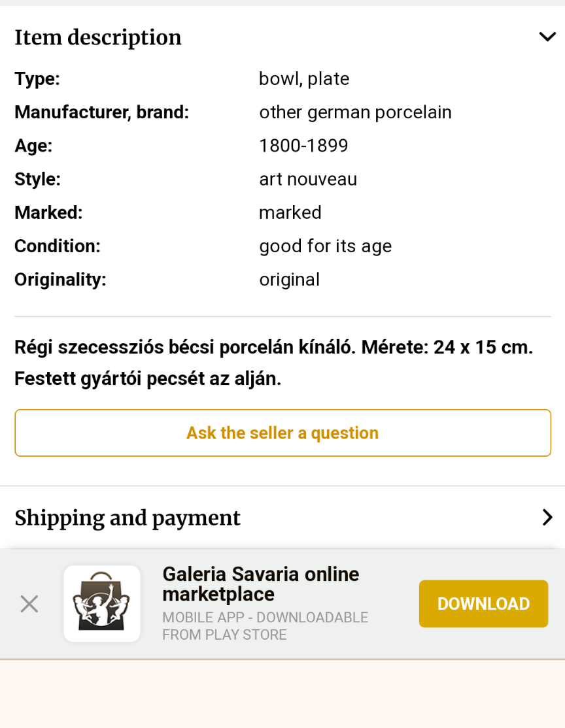
Task: Click the Play Store mobile app subtitle
Action: point(265,626)
